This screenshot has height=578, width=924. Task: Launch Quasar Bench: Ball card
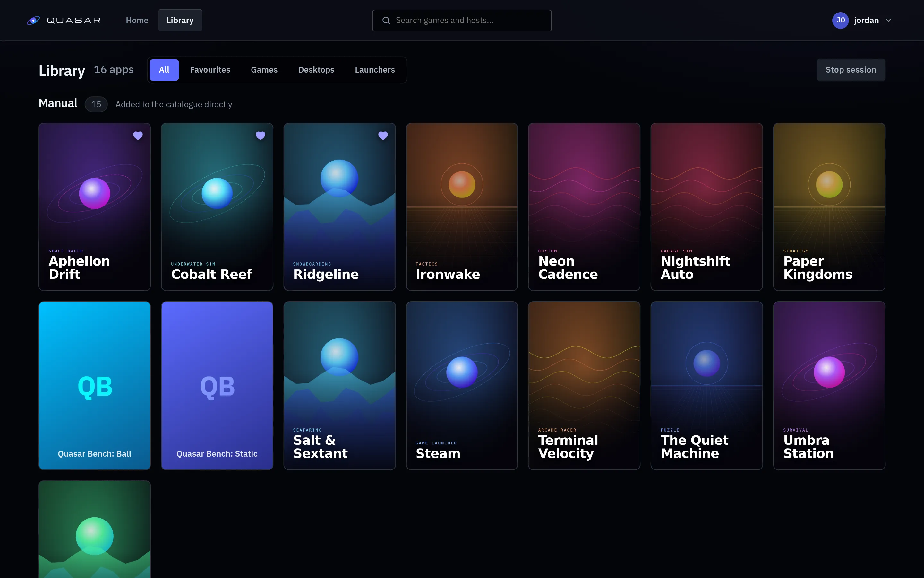coord(95,385)
